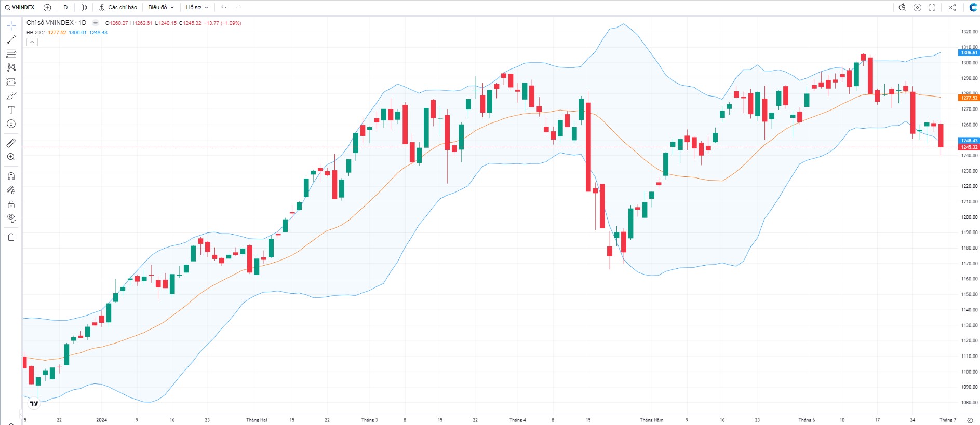This screenshot has height=425, width=980.
Task: Click the orange 1277.52 price label
Action: (x=969, y=98)
